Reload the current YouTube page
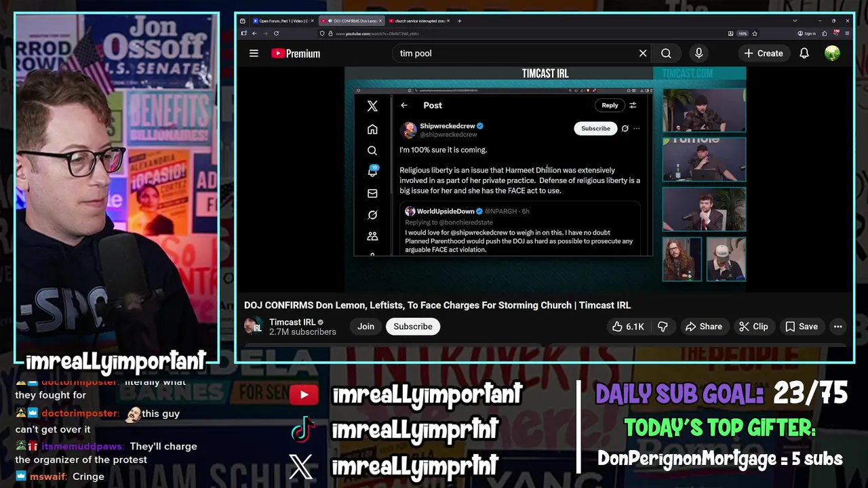This screenshot has height=488, width=868. [x=276, y=33]
